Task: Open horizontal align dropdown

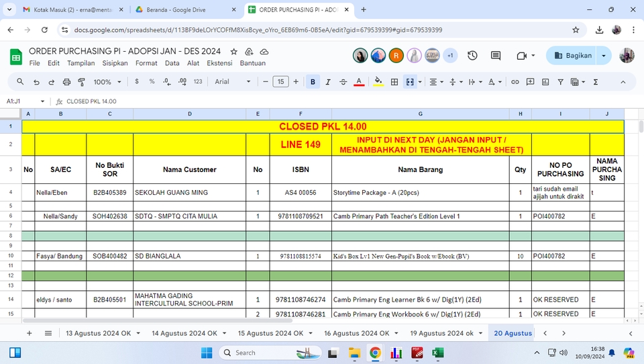Action: pos(436,82)
